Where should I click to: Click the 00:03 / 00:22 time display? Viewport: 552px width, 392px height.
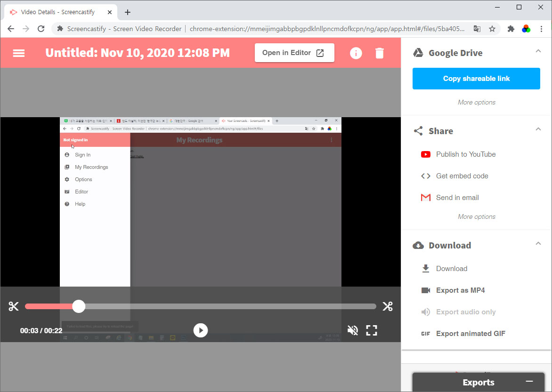pos(41,330)
